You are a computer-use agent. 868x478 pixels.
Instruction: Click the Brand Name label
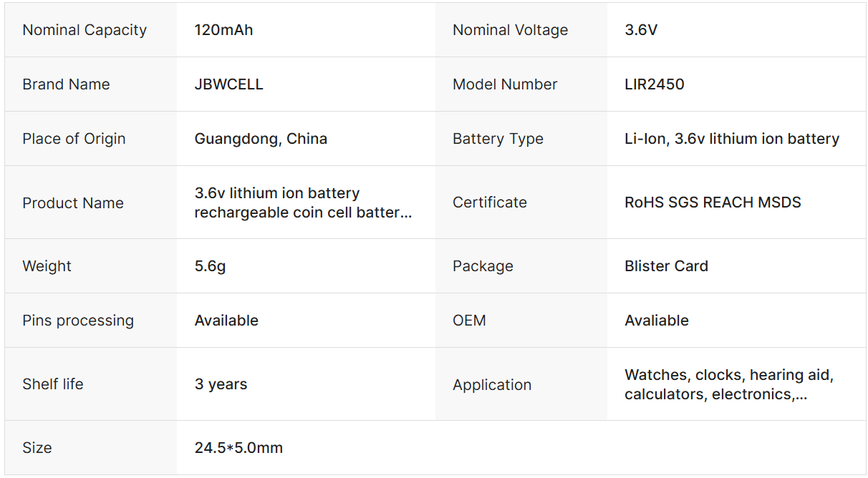pos(66,84)
